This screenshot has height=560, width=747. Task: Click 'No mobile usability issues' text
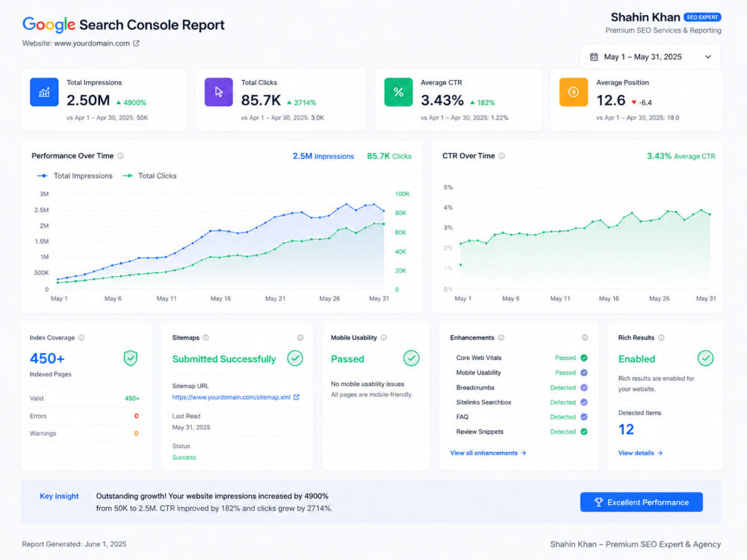368,384
